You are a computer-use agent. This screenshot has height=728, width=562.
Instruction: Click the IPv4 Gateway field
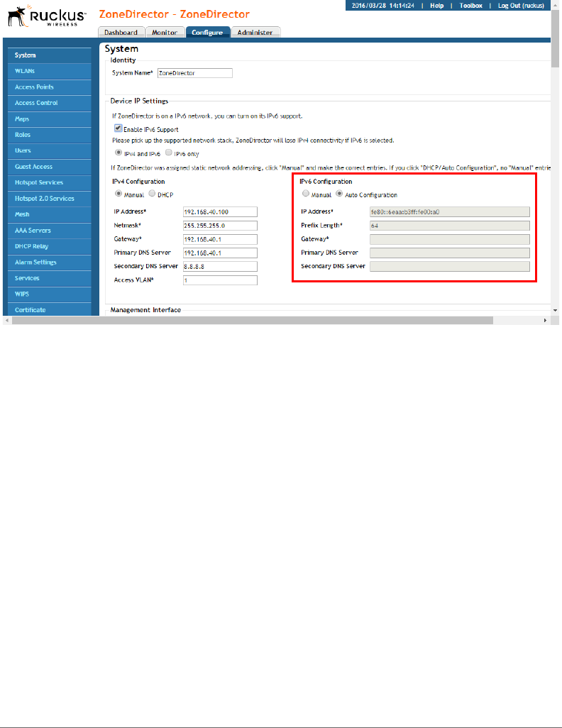tap(220, 240)
